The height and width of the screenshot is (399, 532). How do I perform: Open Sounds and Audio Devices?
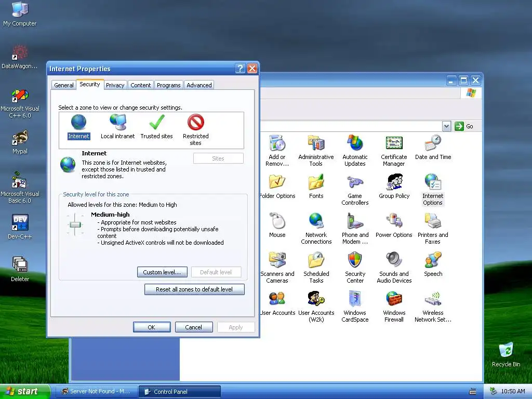coord(394,268)
